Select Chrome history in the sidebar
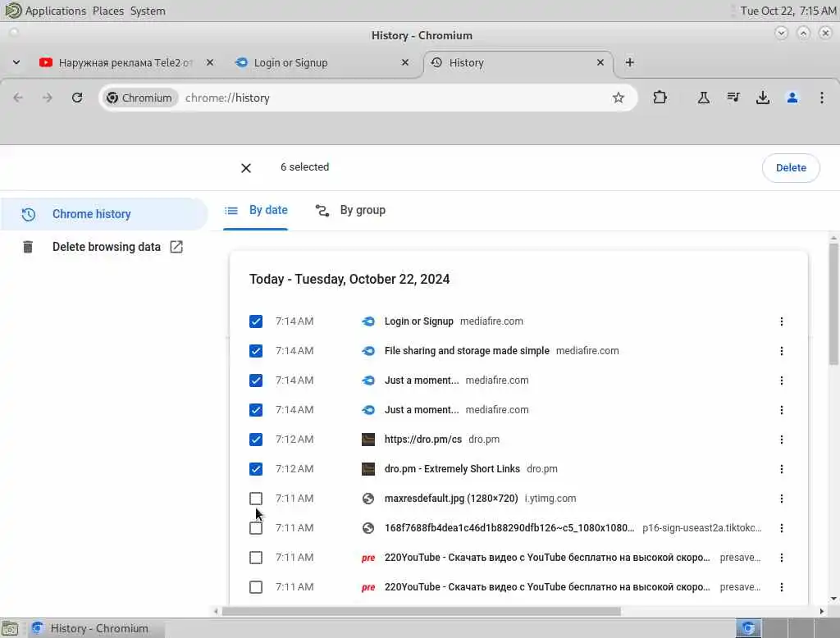Image resolution: width=840 pixels, height=638 pixels. click(103, 214)
